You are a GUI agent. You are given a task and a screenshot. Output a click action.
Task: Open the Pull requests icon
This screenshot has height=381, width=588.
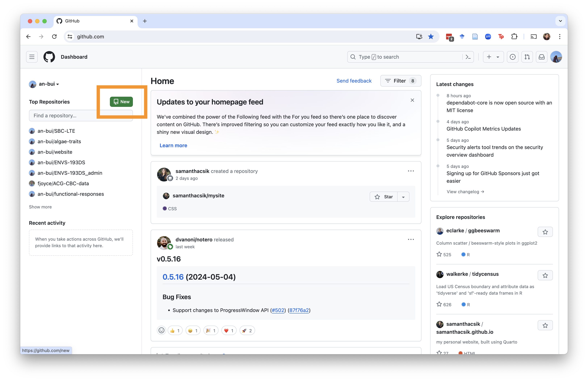click(x=527, y=57)
